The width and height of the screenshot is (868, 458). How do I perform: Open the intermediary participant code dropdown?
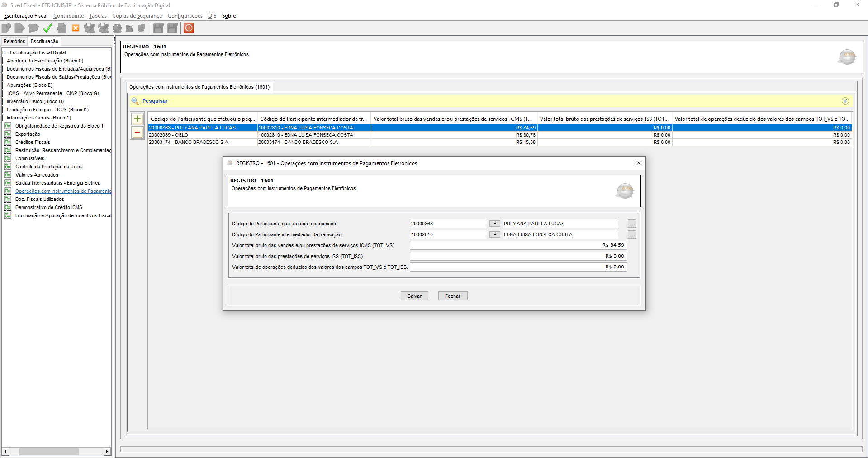click(494, 234)
